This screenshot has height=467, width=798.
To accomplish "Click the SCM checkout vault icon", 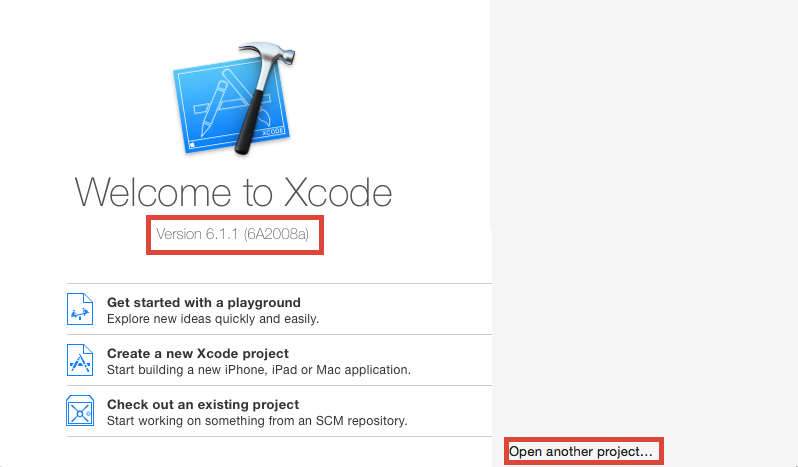I will click(x=80, y=412).
